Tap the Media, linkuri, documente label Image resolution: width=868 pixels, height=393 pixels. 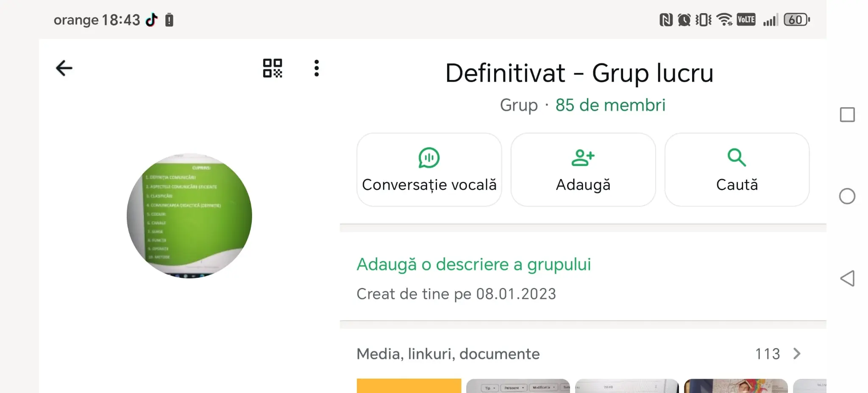click(x=448, y=354)
